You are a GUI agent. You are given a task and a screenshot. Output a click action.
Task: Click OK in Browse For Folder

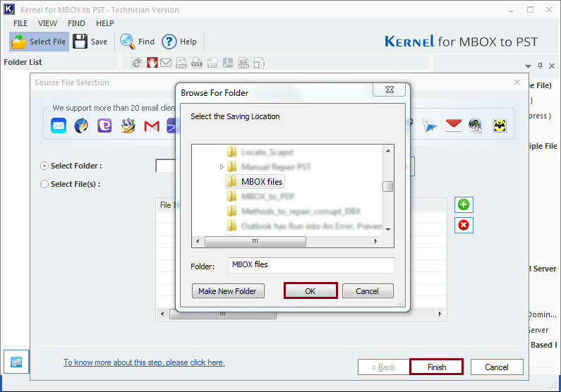[310, 291]
